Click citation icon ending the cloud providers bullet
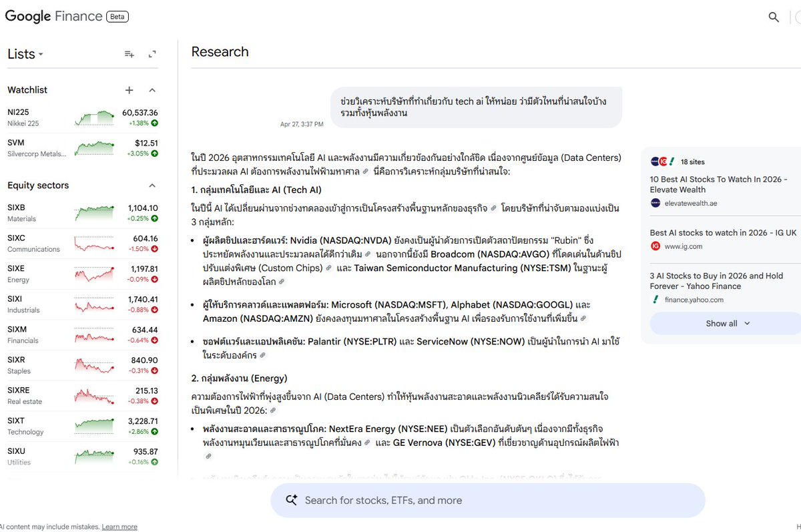 pos(583,319)
